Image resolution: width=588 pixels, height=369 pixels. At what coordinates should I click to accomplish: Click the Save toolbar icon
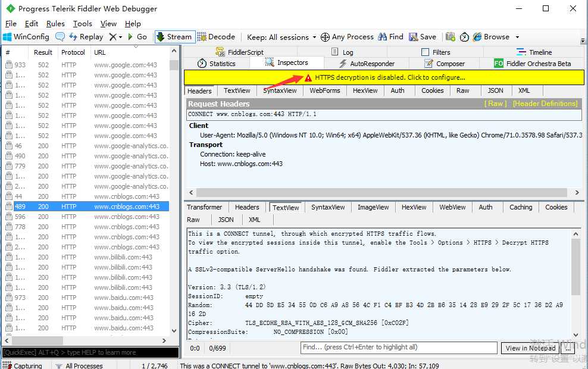click(x=413, y=37)
